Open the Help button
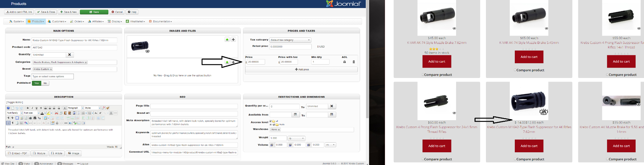Screen dimensions: 644x165 [132, 12]
